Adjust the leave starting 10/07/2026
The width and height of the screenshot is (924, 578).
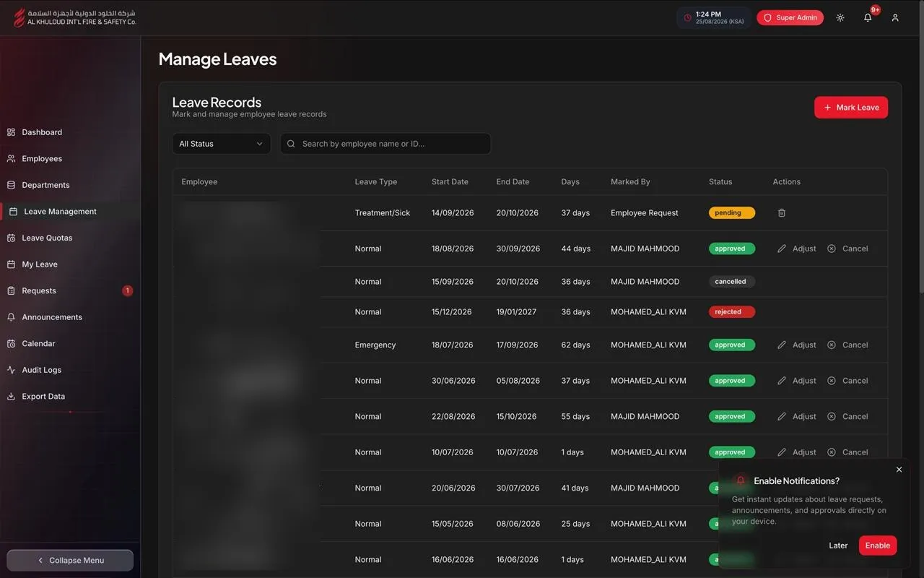(797, 452)
